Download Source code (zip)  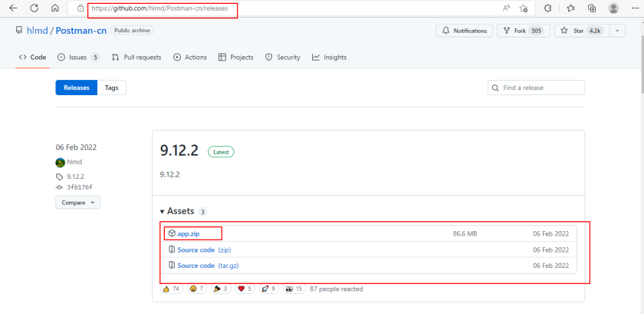point(205,250)
